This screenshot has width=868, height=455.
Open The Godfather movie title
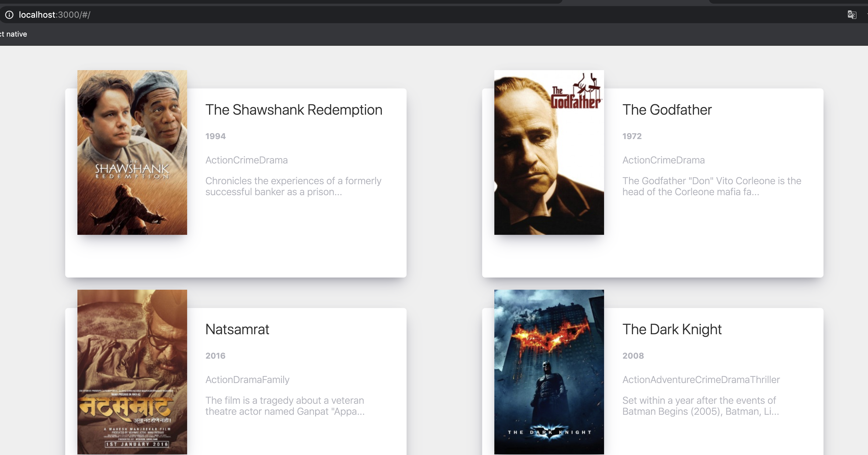(667, 110)
